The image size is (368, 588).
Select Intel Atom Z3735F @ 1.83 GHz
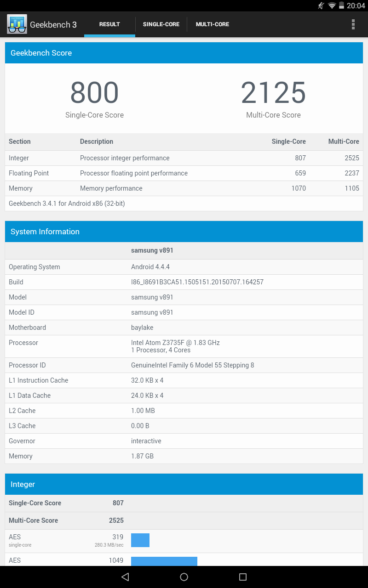[x=175, y=343]
